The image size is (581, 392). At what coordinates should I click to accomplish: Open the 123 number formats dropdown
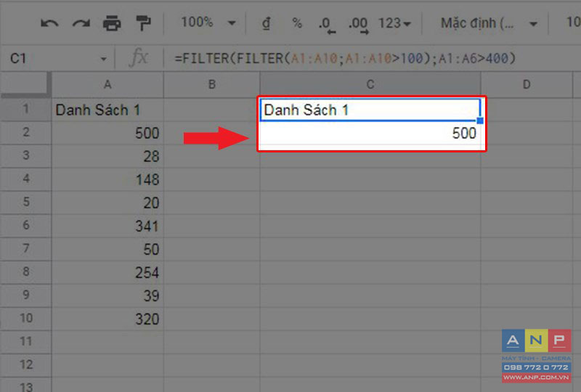(x=394, y=23)
